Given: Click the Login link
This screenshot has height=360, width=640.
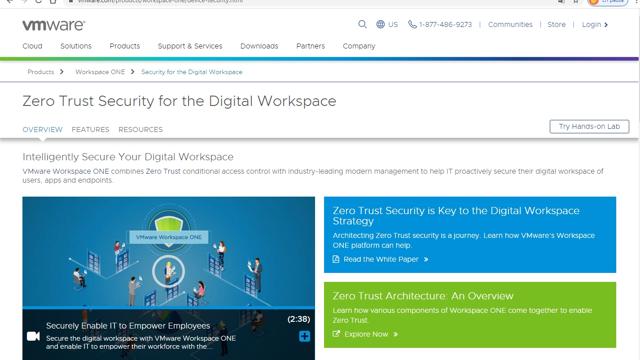Looking at the screenshot, I should click(591, 24).
